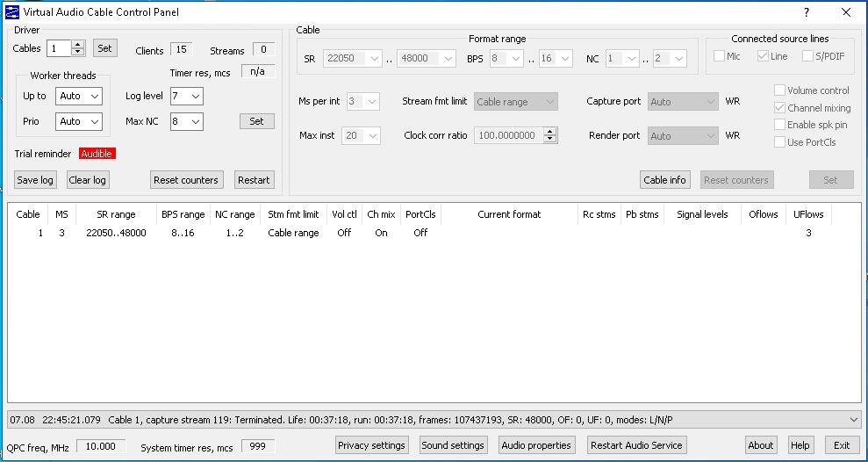Click the question mark help button in title bar
The width and height of the screenshot is (868, 462).
pyautogui.click(x=807, y=12)
